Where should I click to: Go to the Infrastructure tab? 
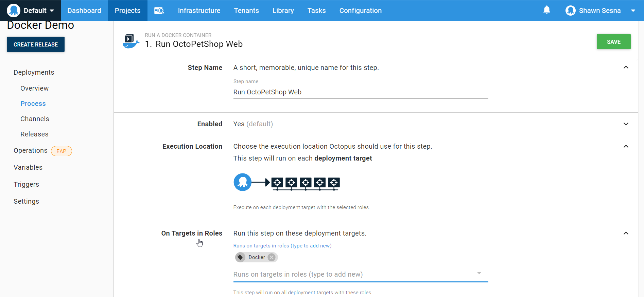pyautogui.click(x=199, y=11)
